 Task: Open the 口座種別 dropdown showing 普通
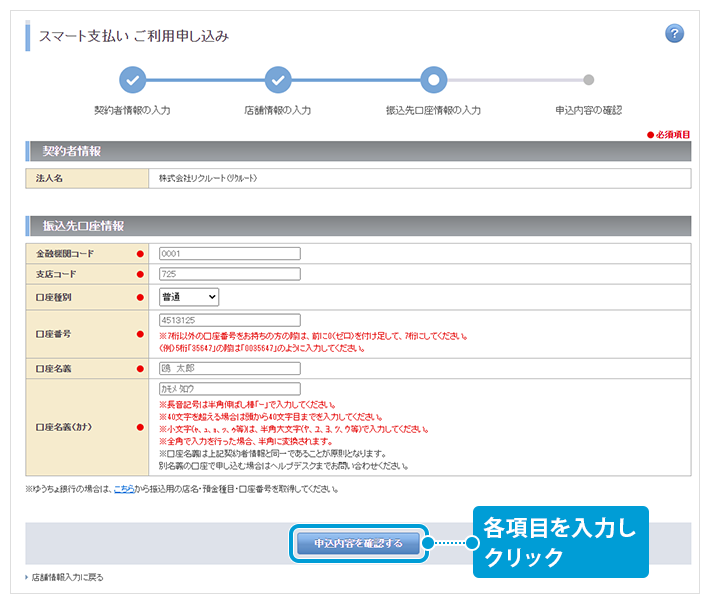189,296
